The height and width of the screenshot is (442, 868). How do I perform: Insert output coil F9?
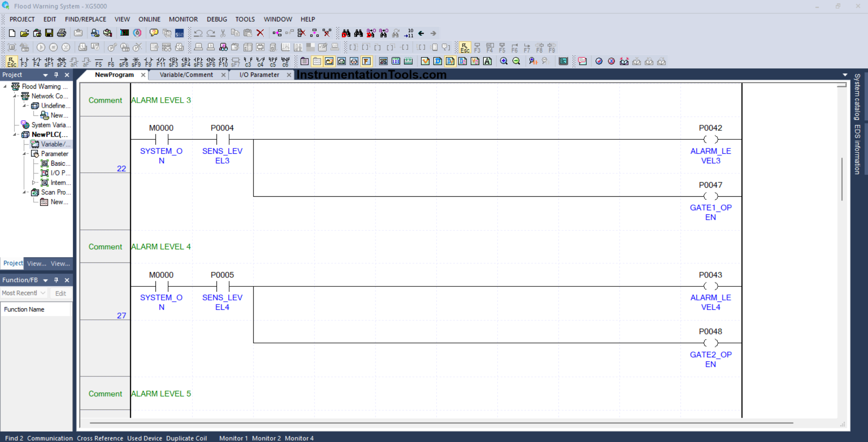coord(148,62)
